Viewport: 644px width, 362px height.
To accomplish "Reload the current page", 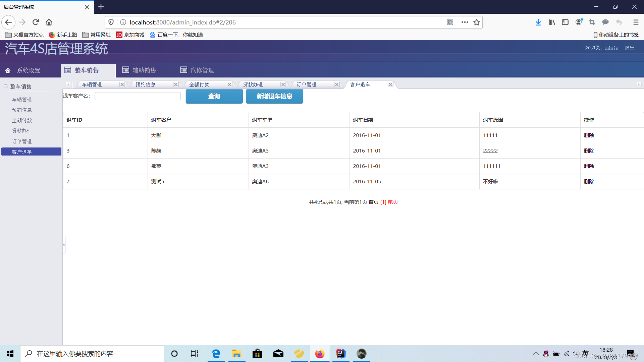I will [36, 22].
